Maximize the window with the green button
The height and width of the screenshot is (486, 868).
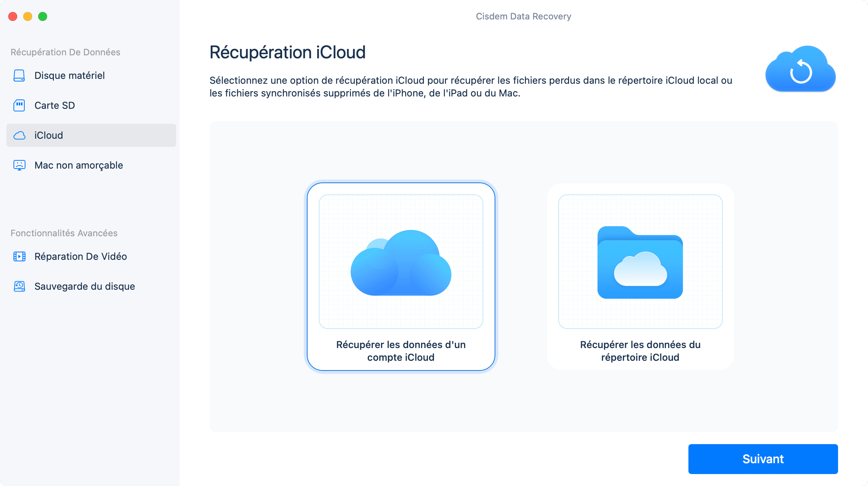tap(43, 16)
